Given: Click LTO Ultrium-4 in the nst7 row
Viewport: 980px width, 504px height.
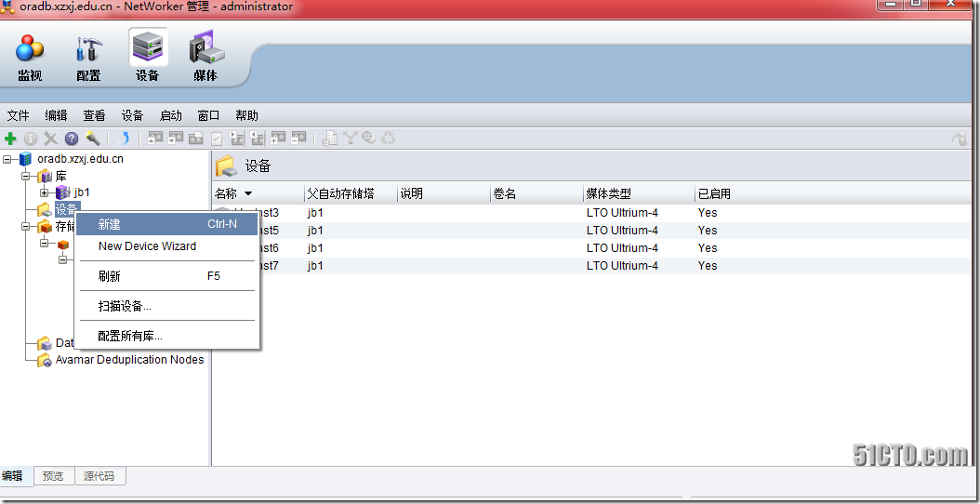Looking at the screenshot, I should [623, 266].
